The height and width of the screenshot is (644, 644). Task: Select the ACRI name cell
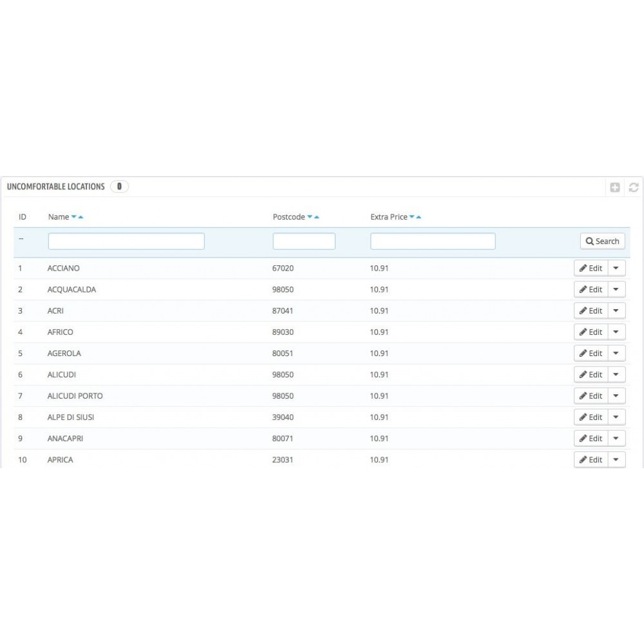[x=55, y=311]
